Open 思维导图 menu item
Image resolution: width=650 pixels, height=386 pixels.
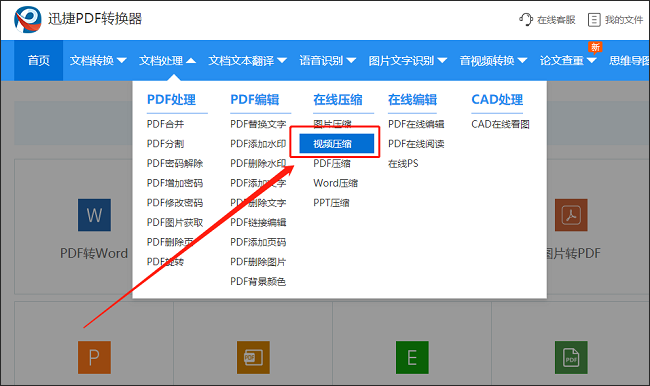[629, 61]
